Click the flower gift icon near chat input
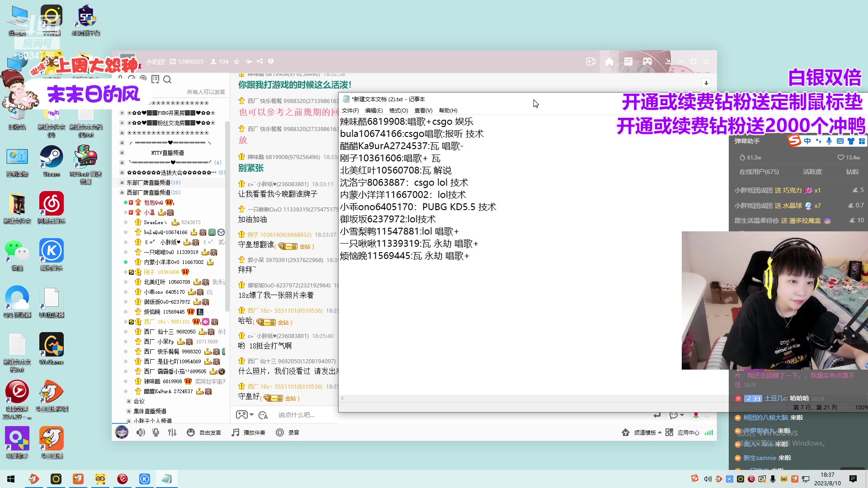The width and height of the screenshot is (868, 488). tap(696, 415)
